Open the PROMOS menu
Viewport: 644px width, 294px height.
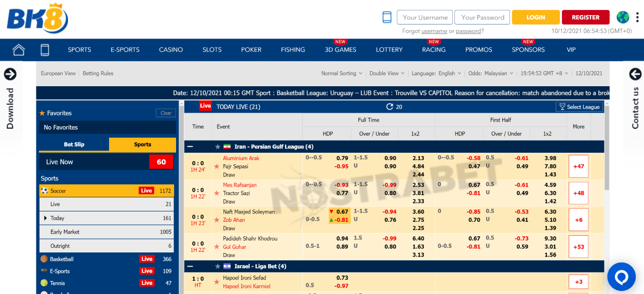point(479,50)
